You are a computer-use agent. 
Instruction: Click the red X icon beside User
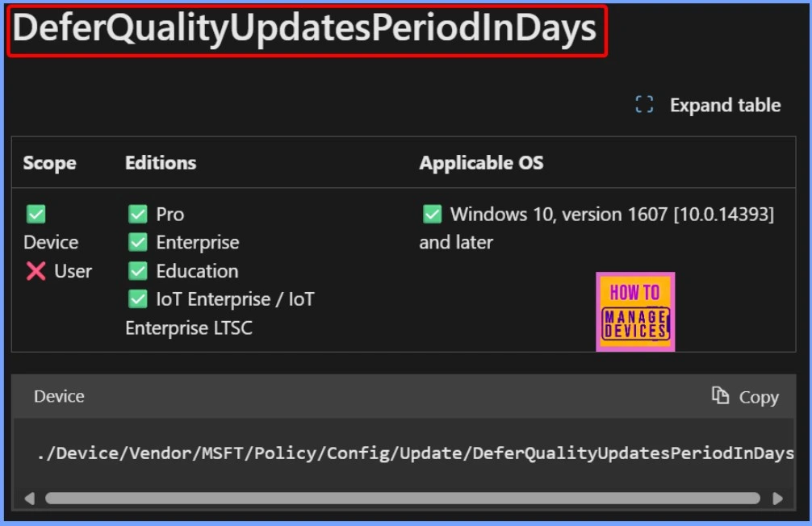point(36,271)
